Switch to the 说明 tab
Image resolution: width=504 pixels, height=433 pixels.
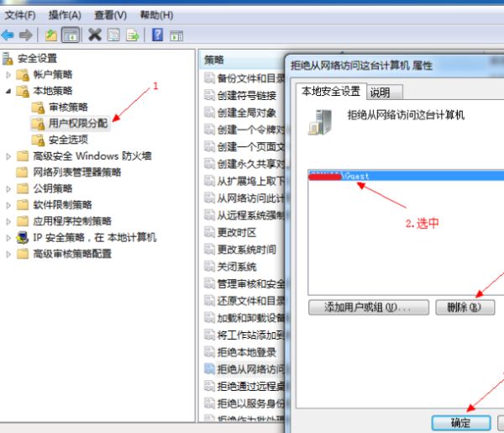point(380,92)
